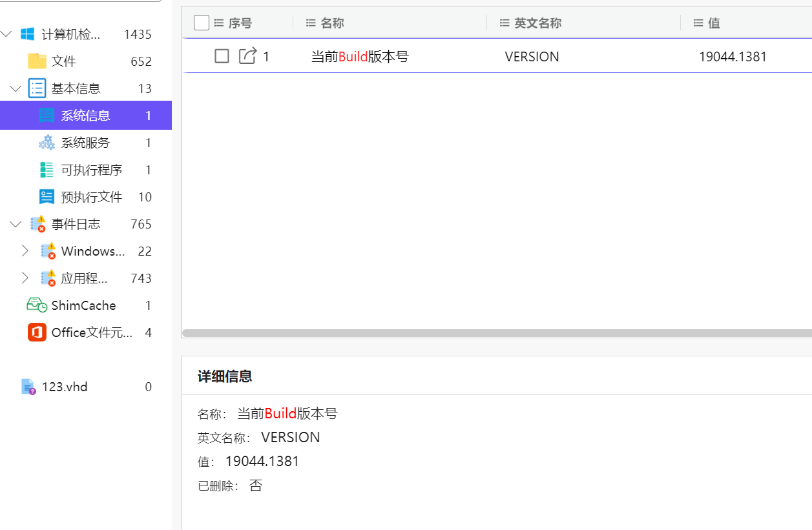Screen dimensions: 812x530
Task: Click the horizontal scrollbar under the table
Action: [x=497, y=333]
